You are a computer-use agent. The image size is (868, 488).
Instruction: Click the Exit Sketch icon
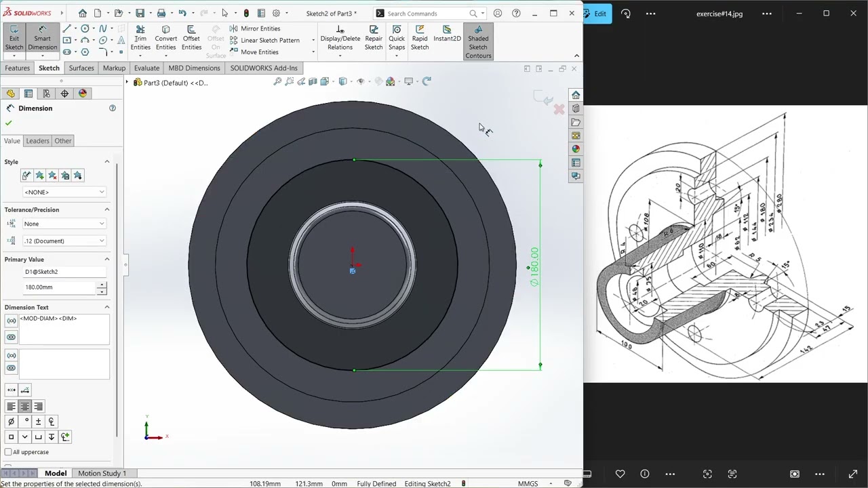14,38
